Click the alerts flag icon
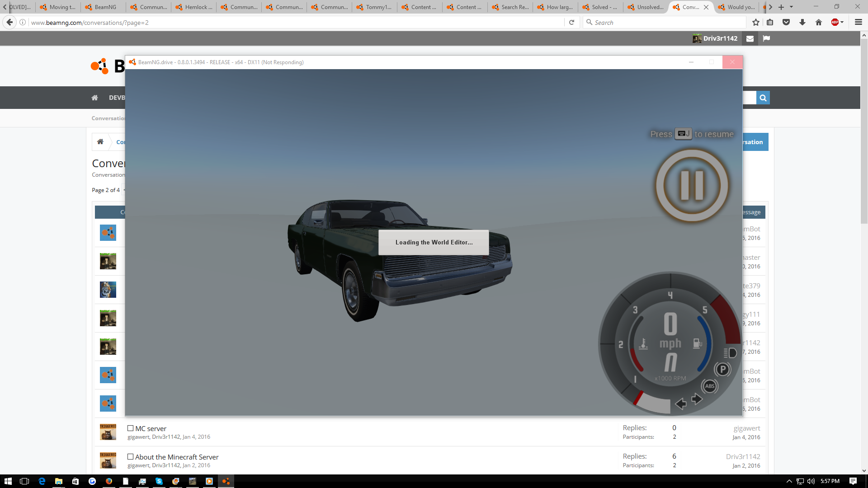Viewport: 868px width, 488px height. [766, 38]
